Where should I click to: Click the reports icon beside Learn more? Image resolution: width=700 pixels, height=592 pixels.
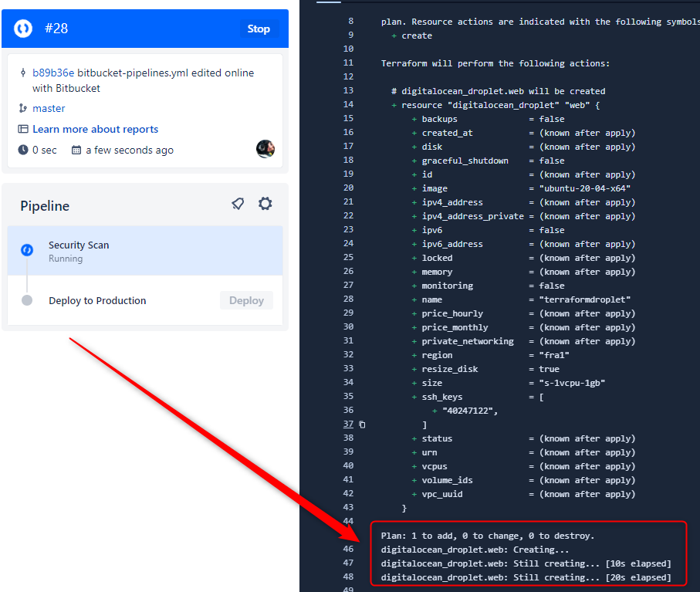(x=23, y=129)
